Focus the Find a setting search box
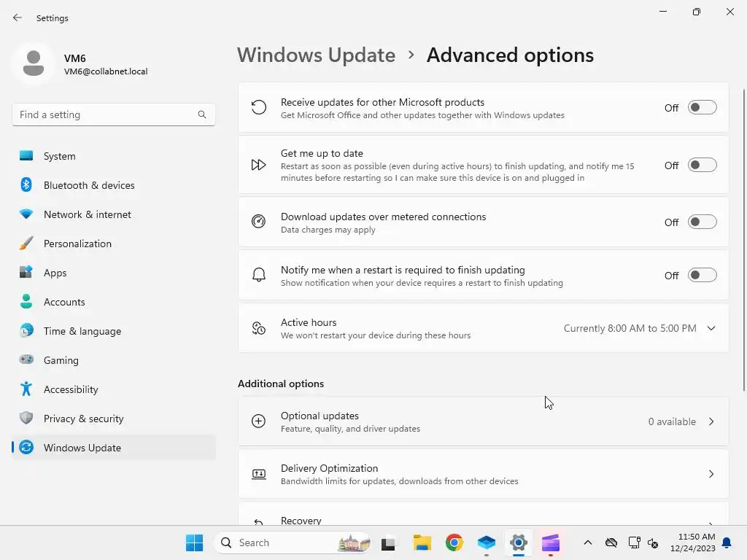Viewport: 747px width, 560px height. click(x=113, y=114)
